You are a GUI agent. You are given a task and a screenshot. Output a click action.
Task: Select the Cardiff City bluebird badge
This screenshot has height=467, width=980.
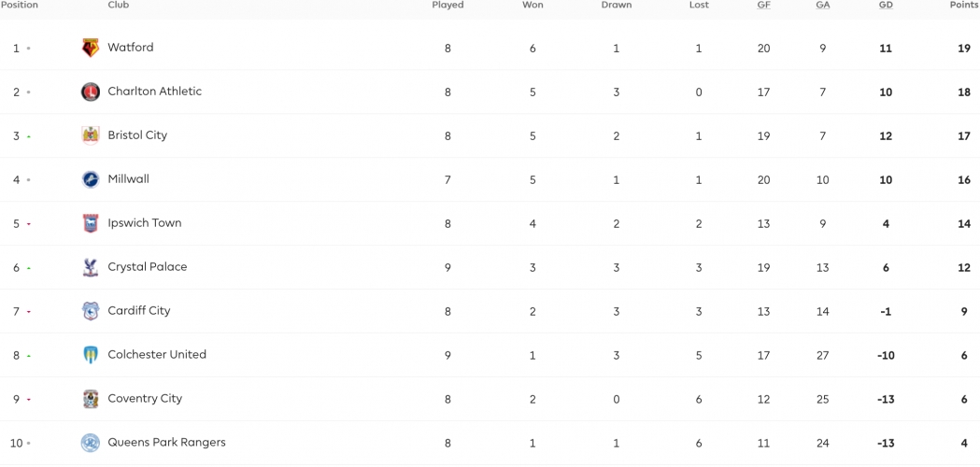[91, 311]
